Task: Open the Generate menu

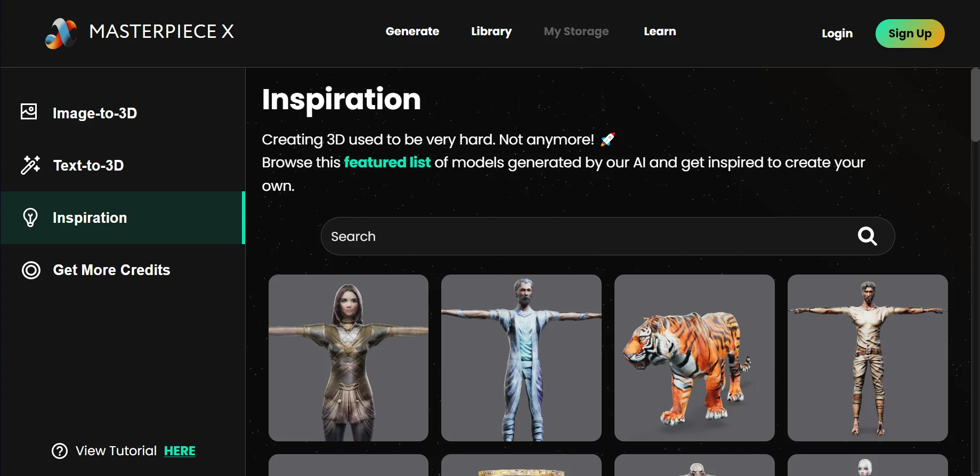Action: coord(412,31)
